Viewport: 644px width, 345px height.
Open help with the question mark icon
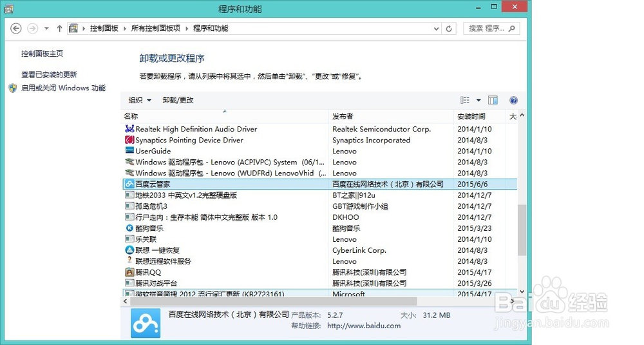[x=513, y=101]
